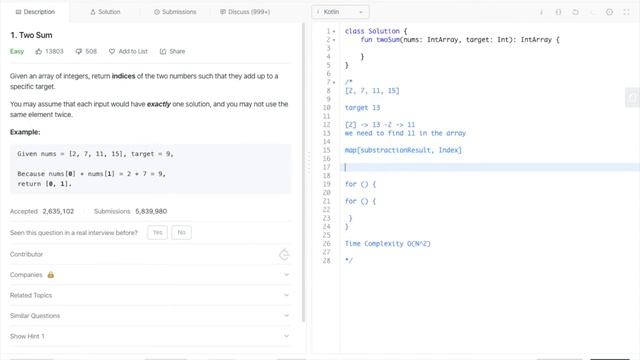Open the side feedback tab at editor's right edge
640x360 pixels.
pyautogui.click(x=633, y=97)
